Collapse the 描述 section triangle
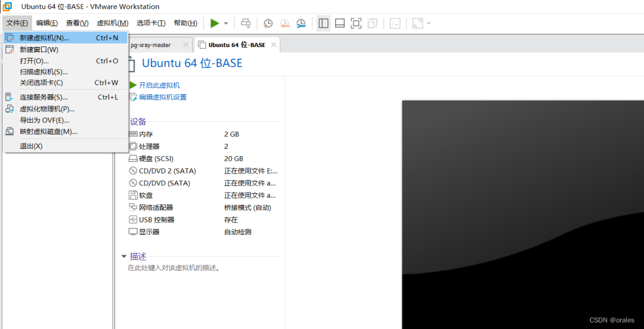This screenshot has width=644, height=329. pos(124,257)
